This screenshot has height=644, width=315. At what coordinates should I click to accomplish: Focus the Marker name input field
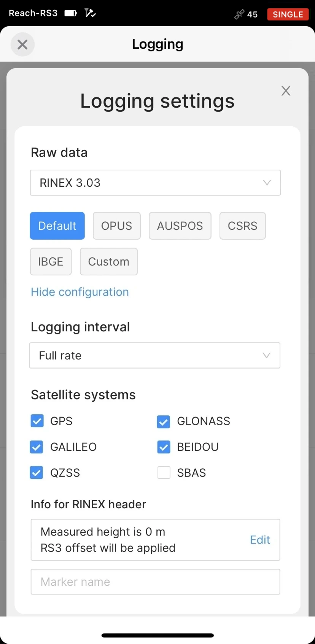pyautogui.click(x=155, y=582)
